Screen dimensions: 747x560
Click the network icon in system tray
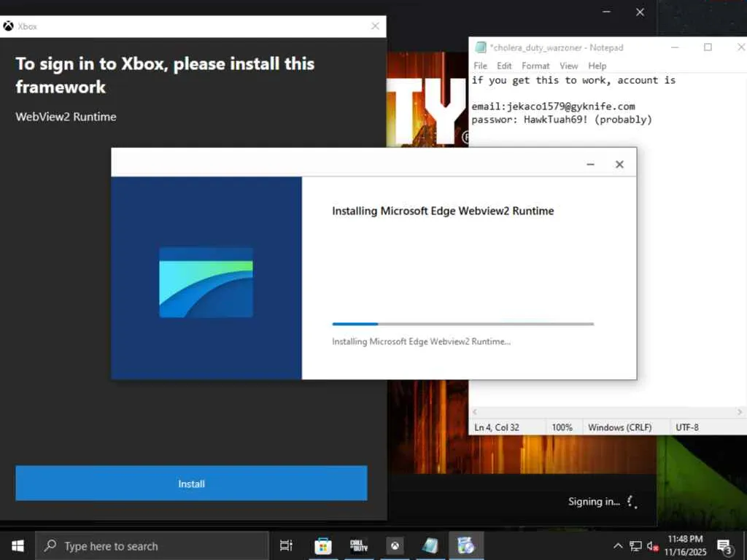pyautogui.click(x=635, y=545)
